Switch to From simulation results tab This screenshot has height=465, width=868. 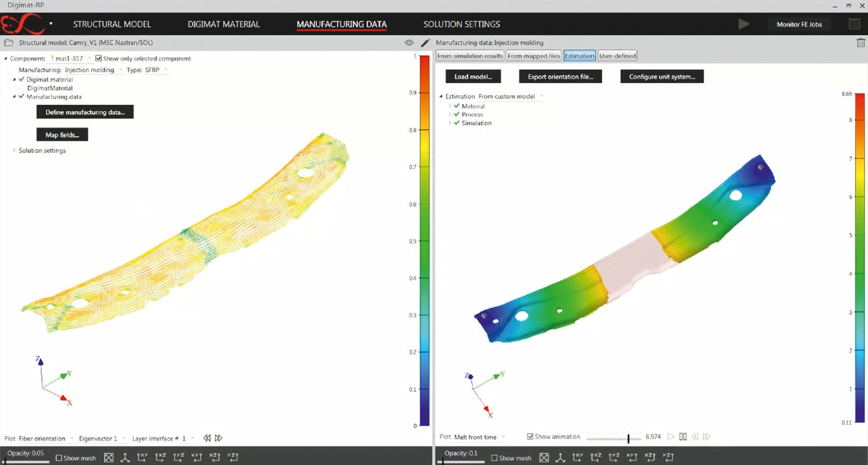(470, 55)
